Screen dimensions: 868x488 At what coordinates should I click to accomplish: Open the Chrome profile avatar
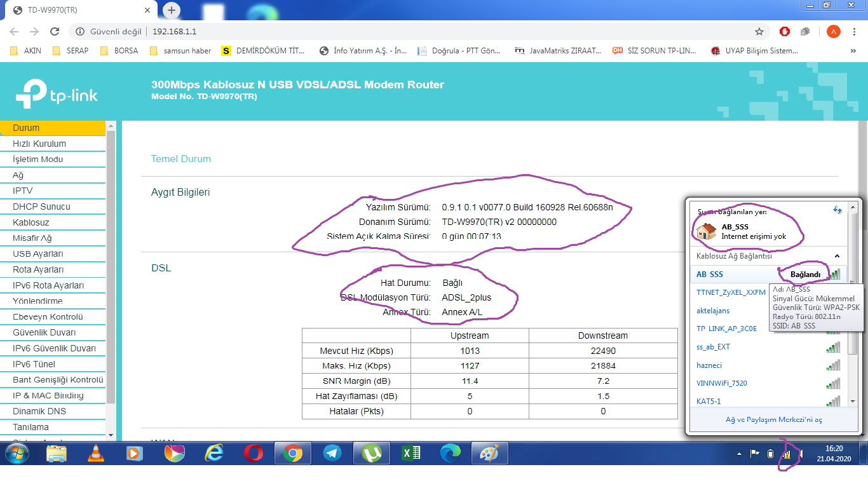tap(832, 31)
